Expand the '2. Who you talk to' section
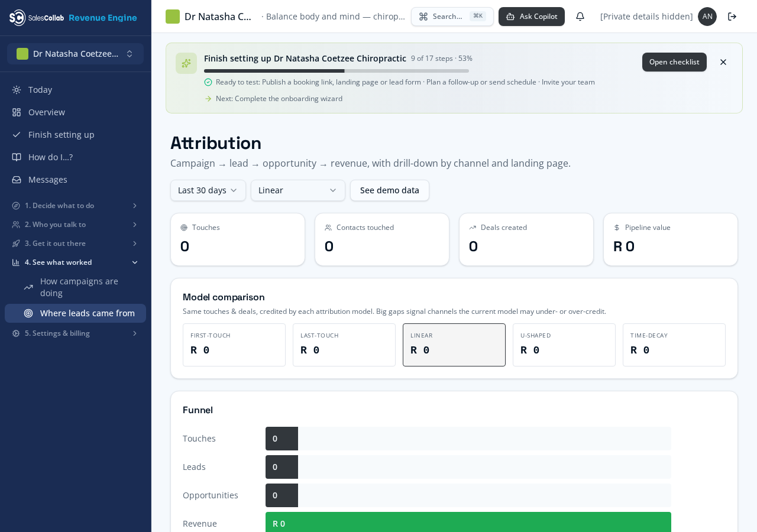The width and height of the screenshot is (757, 532). click(x=76, y=225)
